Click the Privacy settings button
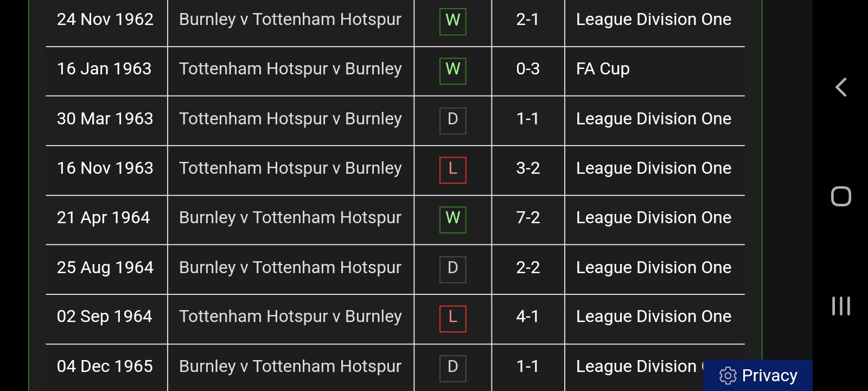This screenshot has height=391, width=868. 758,375
